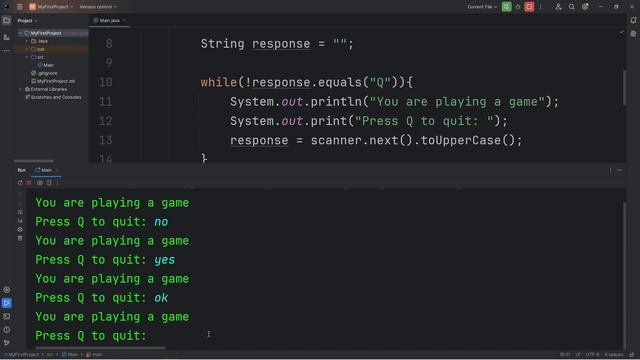Select Main class in project tree
This screenshot has height=360, width=640.
(45, 65)
